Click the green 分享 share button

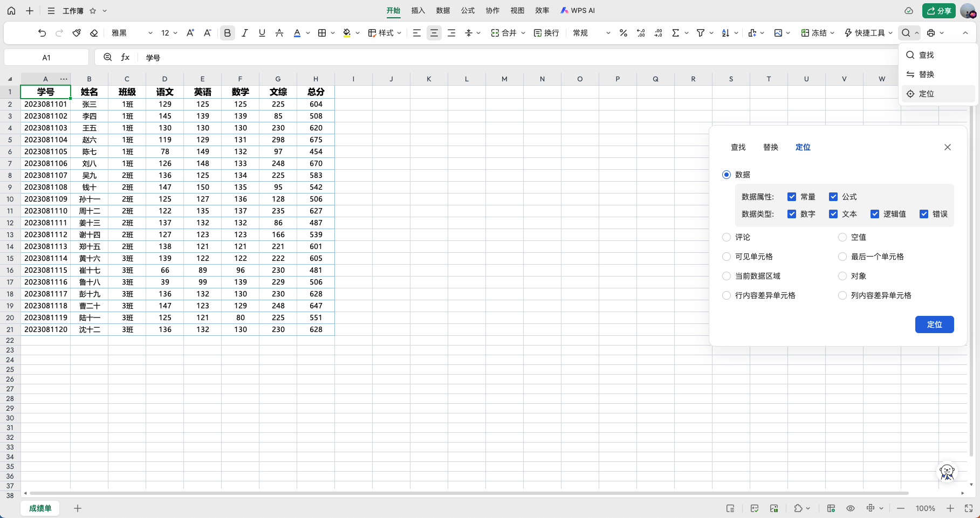tap(939, 11)
